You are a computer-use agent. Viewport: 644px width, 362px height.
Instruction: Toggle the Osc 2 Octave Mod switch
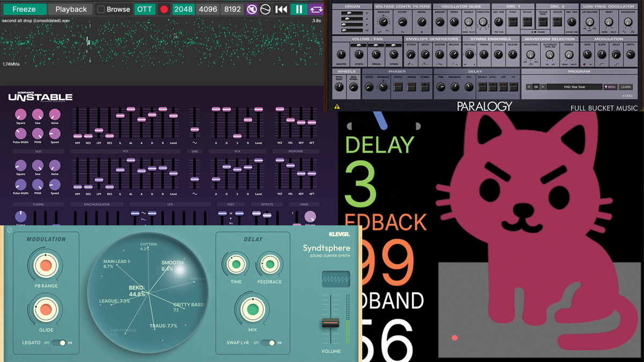pyautogui.click(x=542, y=22)
